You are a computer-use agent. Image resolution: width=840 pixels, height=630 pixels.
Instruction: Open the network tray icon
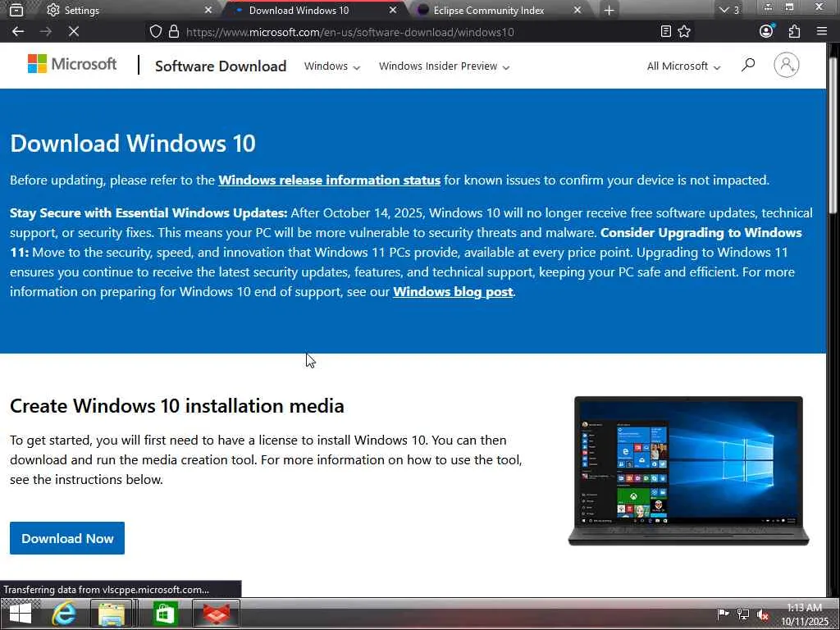tap(743, 614)
